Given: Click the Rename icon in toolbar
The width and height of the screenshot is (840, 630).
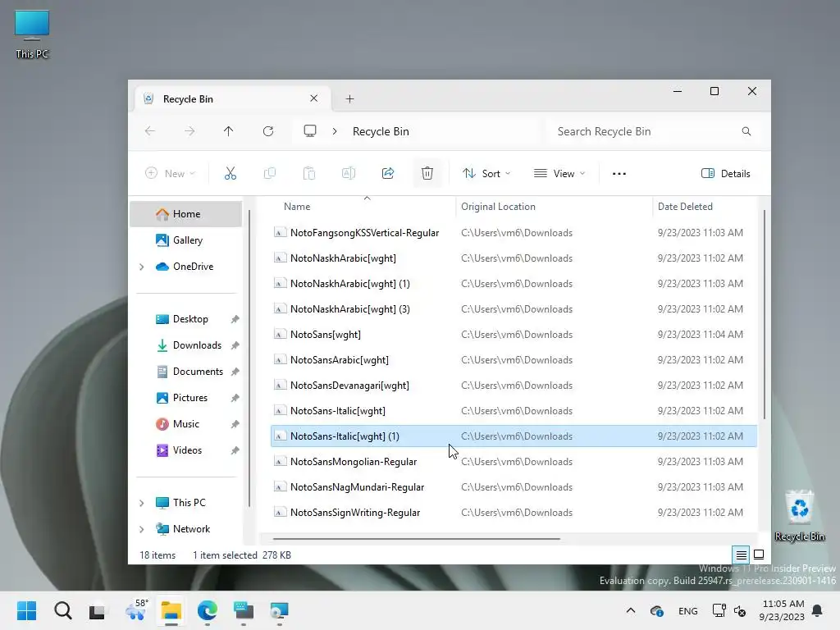Looking at the screenshot, I should (348, 174).
